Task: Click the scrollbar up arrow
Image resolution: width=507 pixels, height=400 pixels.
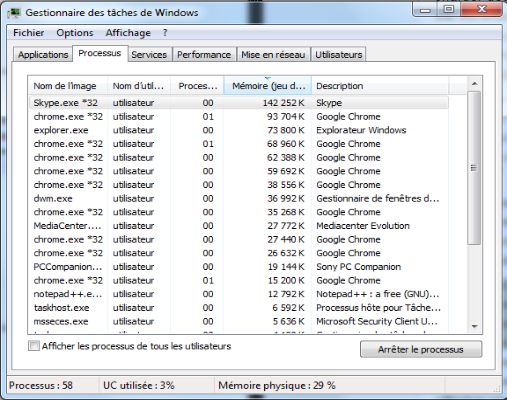Action: [x=475, y=84]
